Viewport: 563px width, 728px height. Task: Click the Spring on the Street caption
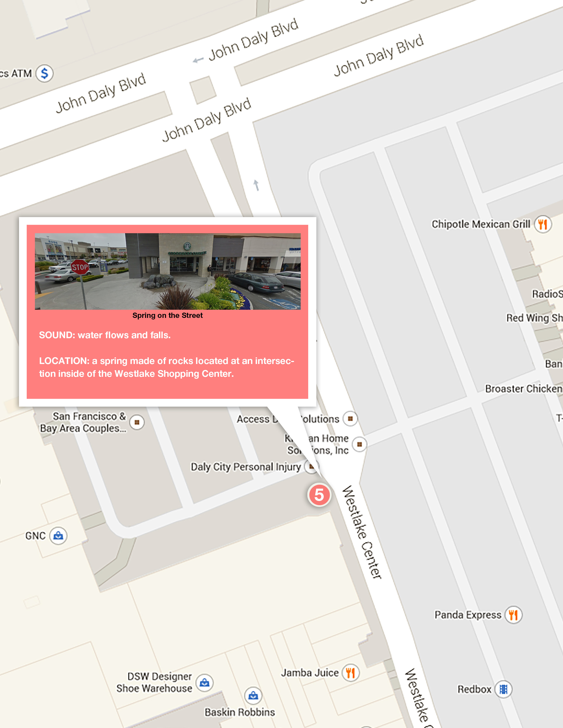167,315
